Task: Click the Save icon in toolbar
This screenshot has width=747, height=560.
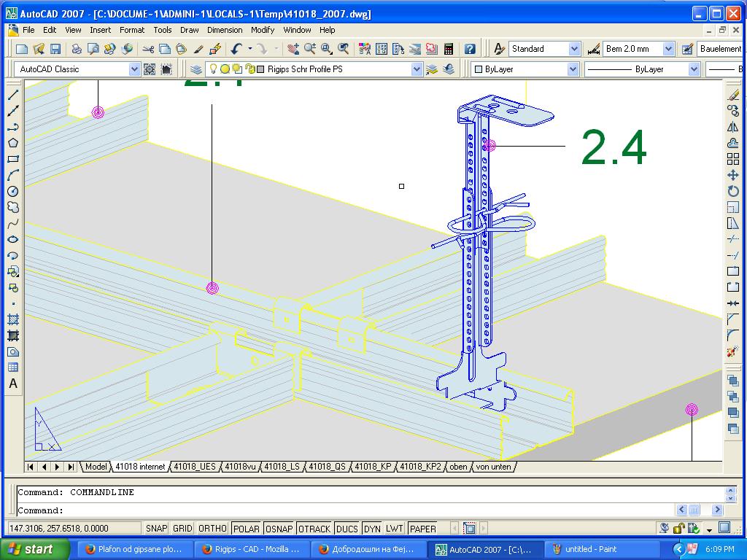Action: coord(55,49)
